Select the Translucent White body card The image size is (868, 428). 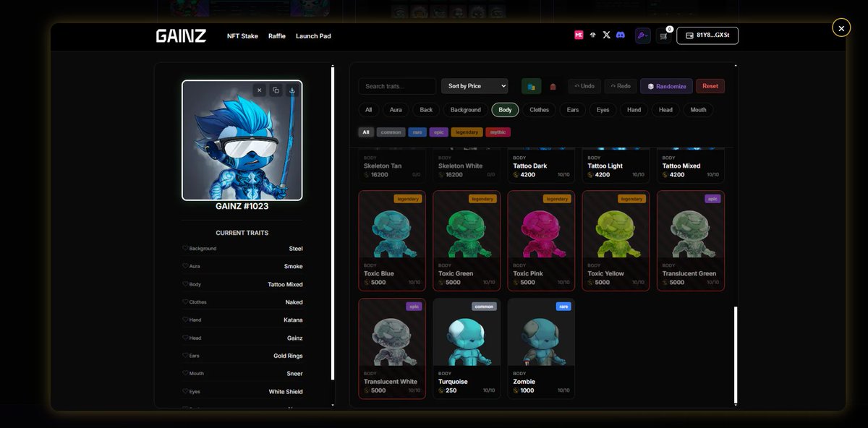(392, 348)
